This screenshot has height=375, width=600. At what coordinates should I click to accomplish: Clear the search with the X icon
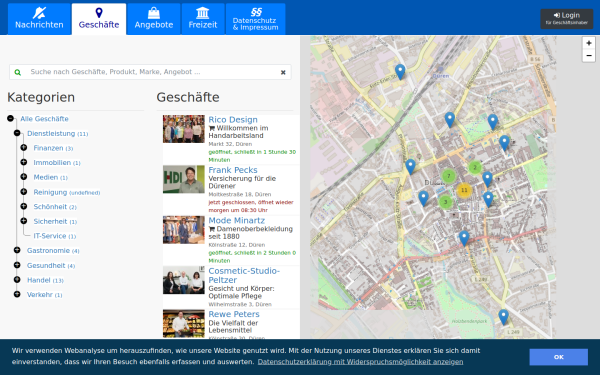pos(283,72)
